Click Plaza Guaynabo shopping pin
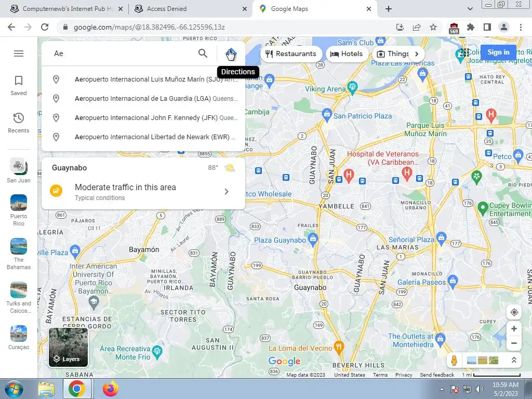Screen dimensions: 532x399 (313, 239)
